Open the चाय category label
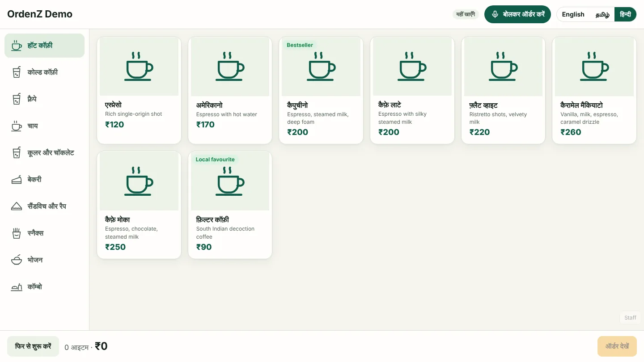Image resolution: width=644 pixels, height=362 pixels. 33,126
